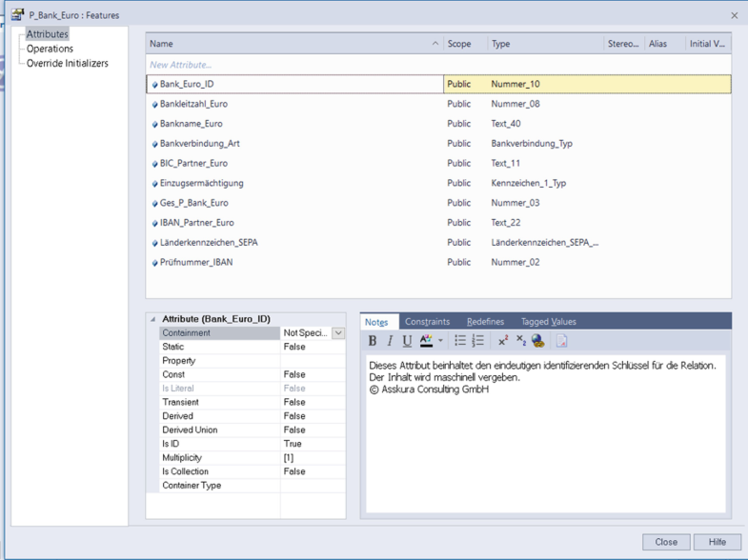The image size is (748, 560).
Task: Click the Einzugsermächtigung attribute icon
Action: tap(154, 184)
